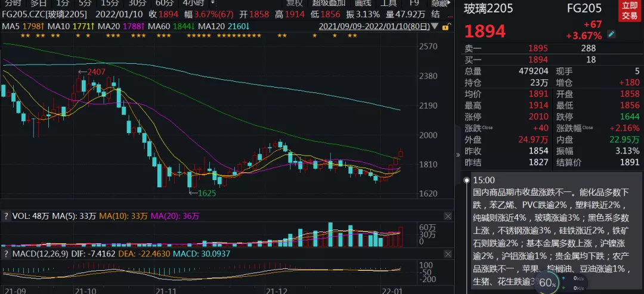Click the F9 button in toolbar
Image resolution: width=644 pixels, height=294 pixels.
click(414, 2)
